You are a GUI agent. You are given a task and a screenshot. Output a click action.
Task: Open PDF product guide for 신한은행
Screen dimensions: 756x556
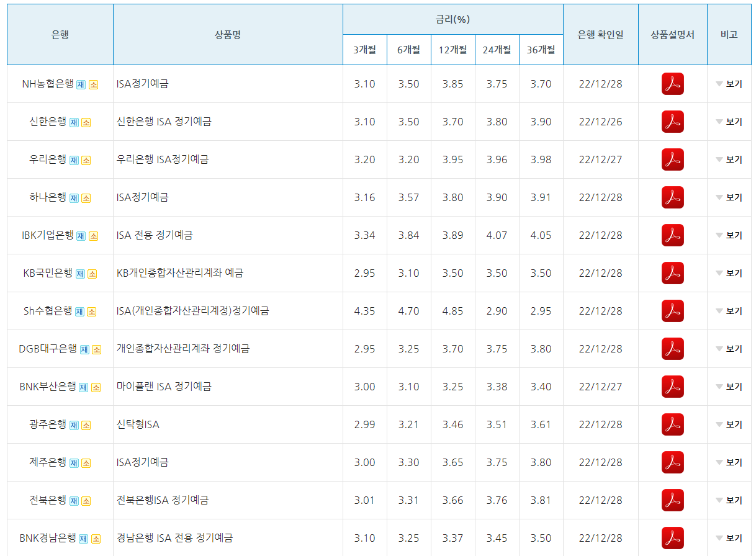tap(672, 122)
